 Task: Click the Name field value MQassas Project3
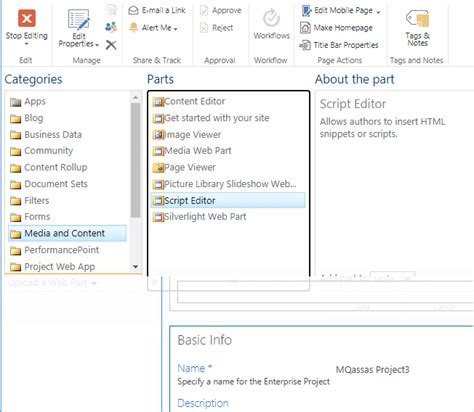372,370
